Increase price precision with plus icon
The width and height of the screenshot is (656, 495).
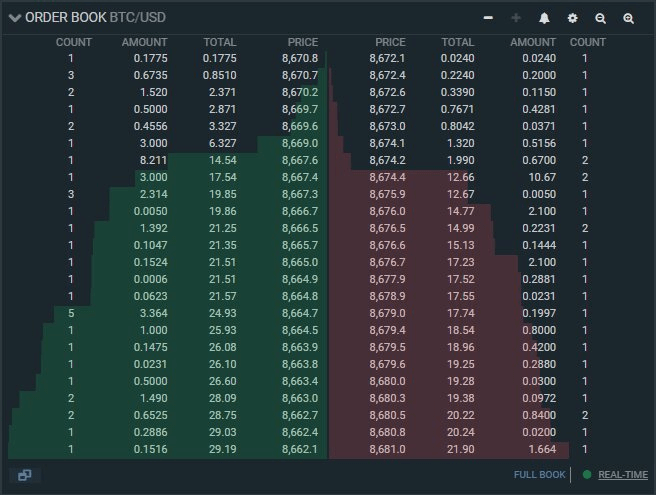pyautogui.click(x=516, y=18)
